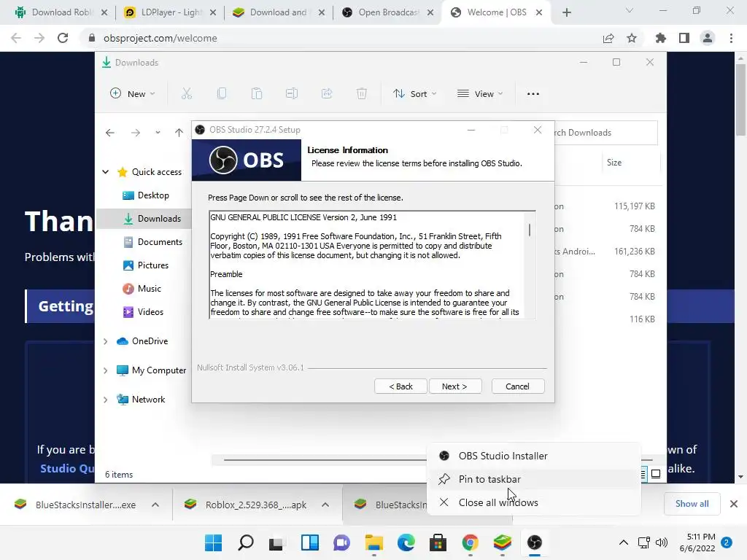Viewport: 747px width, 560px height.
Task: Click Next in OBS Studio Setup
Action: 455,386
